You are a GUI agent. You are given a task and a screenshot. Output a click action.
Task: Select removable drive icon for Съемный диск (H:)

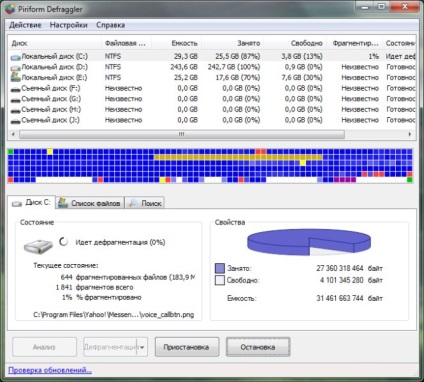[x=15, y=110]
